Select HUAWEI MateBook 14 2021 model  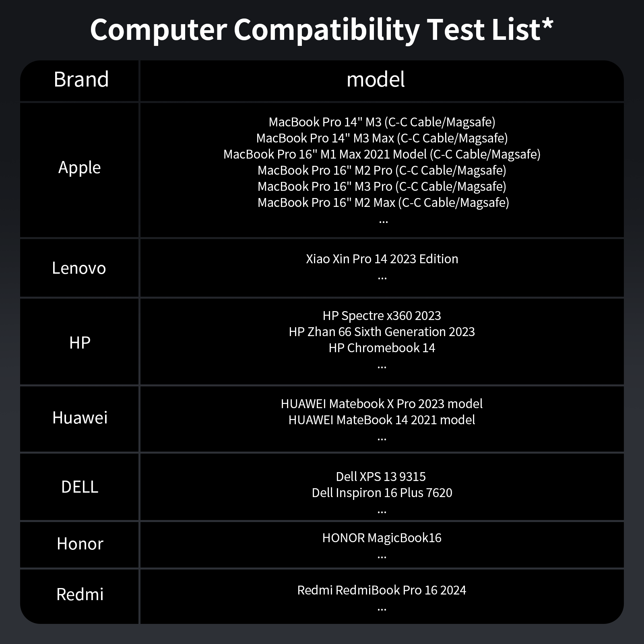point(382,420)
